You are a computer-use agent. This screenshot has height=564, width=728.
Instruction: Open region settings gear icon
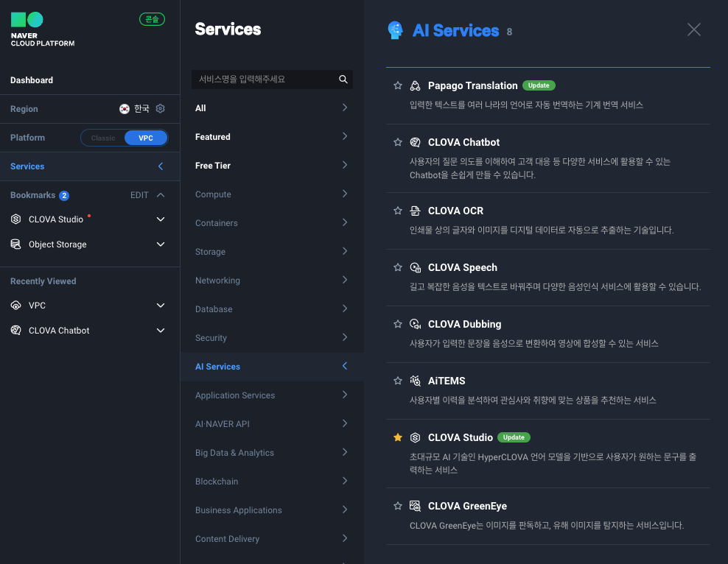(160, 108)
